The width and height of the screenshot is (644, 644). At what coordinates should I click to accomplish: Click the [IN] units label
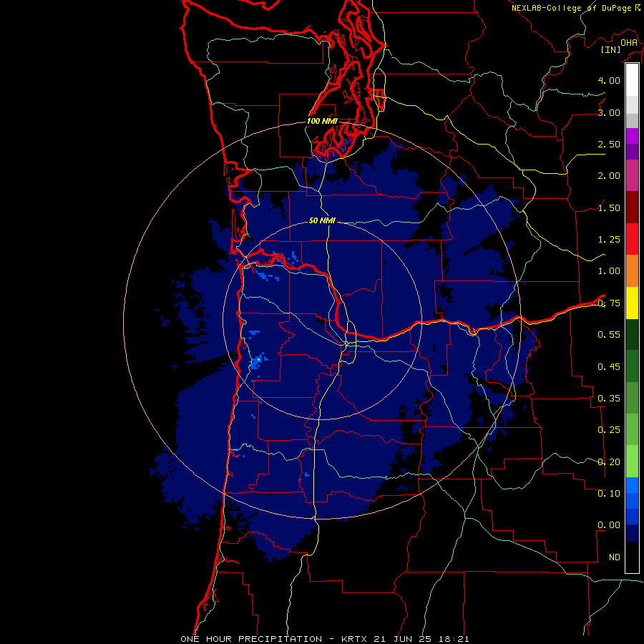pos(610,49)
